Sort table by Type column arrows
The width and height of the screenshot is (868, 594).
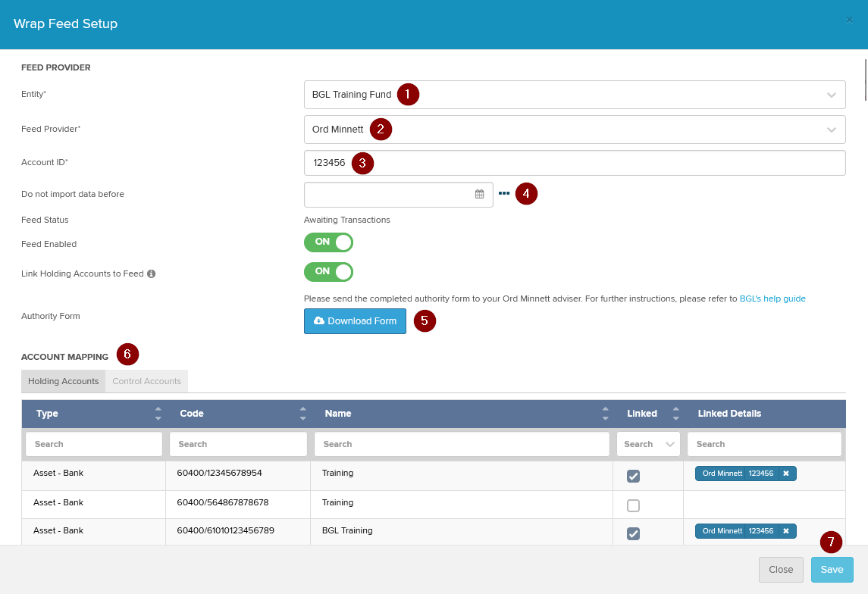[158, 414]
